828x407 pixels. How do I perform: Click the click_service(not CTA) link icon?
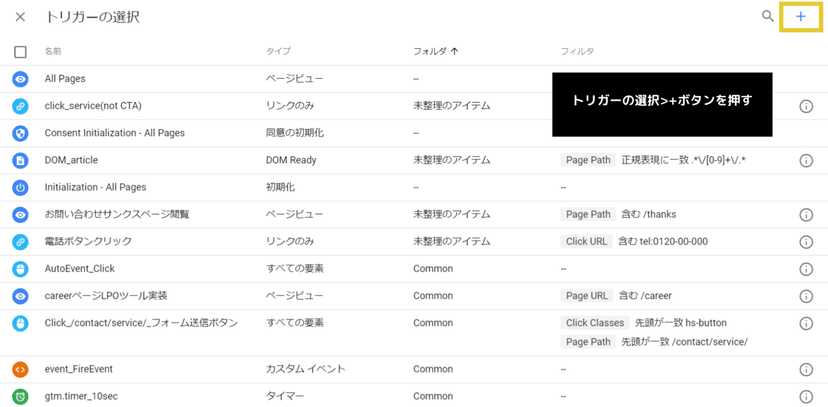pos(20,106)
